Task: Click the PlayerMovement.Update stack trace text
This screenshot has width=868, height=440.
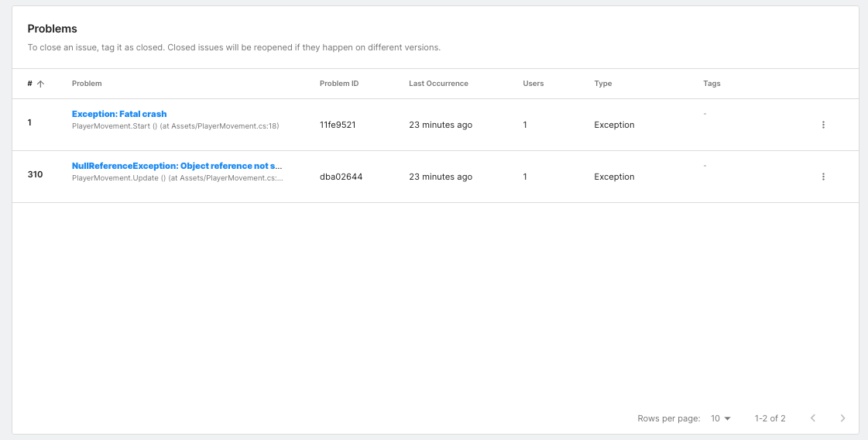Action: (x=177, y=177)
